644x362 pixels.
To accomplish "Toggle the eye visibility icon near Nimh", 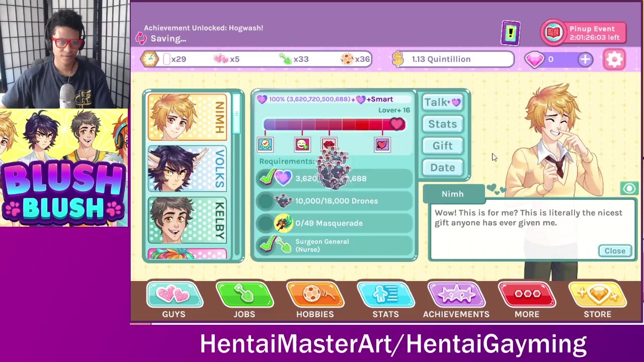I will click(629, 189).
